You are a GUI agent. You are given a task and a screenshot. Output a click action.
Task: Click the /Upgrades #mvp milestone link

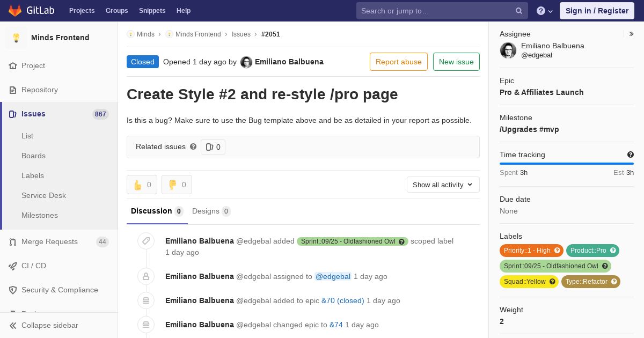(529, 129)
